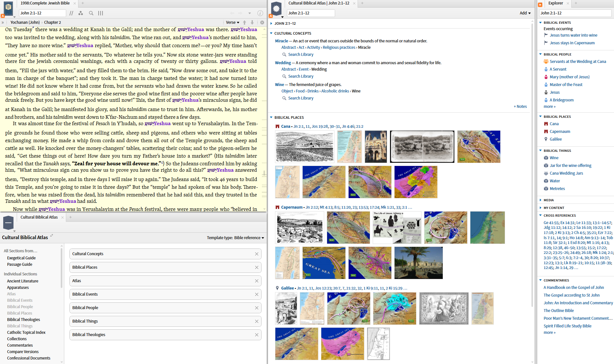This screenshot has width=614, height=364.
Task: Collapse CROSS REFERENCES section in Explorer
Action: 540,215
